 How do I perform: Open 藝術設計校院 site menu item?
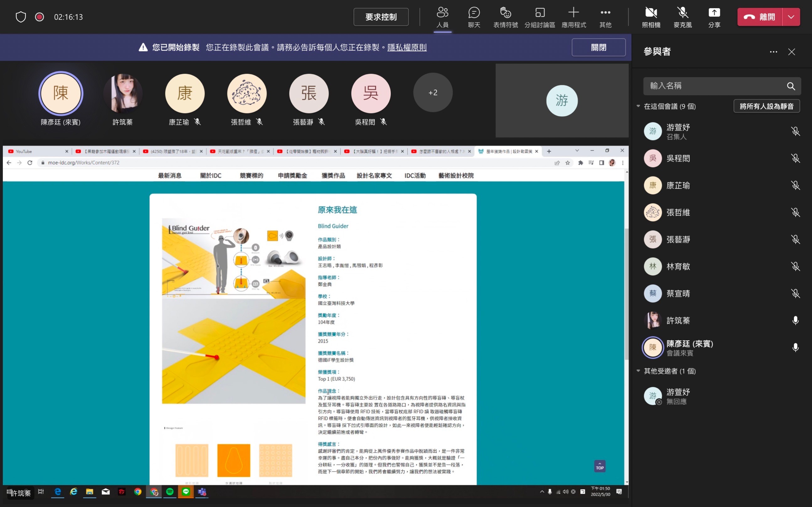pos(456,175)
